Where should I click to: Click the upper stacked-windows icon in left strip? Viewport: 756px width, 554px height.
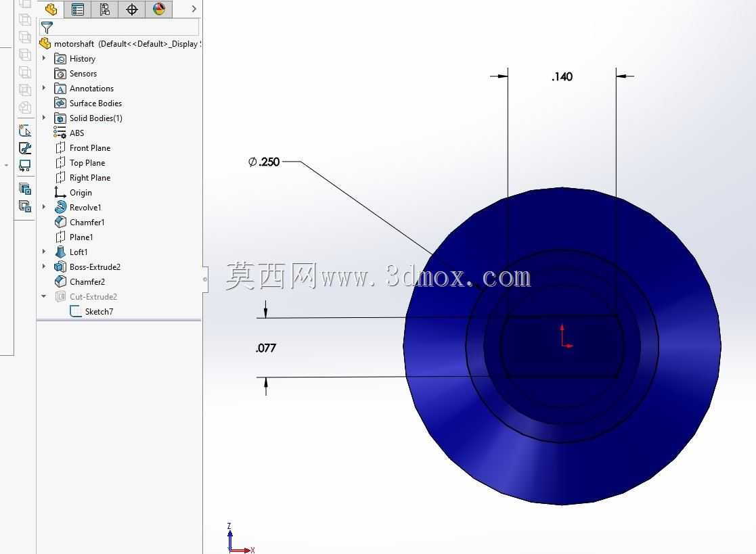tap(25, 189)
